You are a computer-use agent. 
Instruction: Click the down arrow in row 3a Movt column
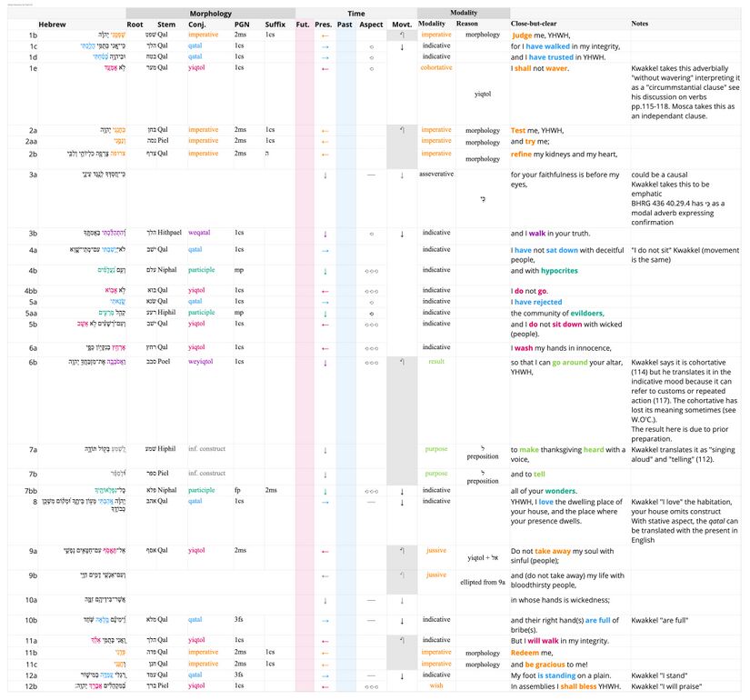coord(401,175)
